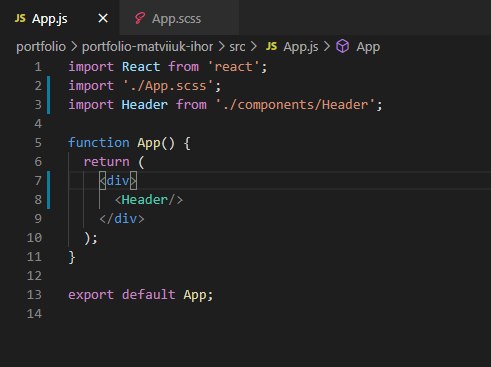
Task: Click line number 1 in gutter
Action: (x=38, y=67)
